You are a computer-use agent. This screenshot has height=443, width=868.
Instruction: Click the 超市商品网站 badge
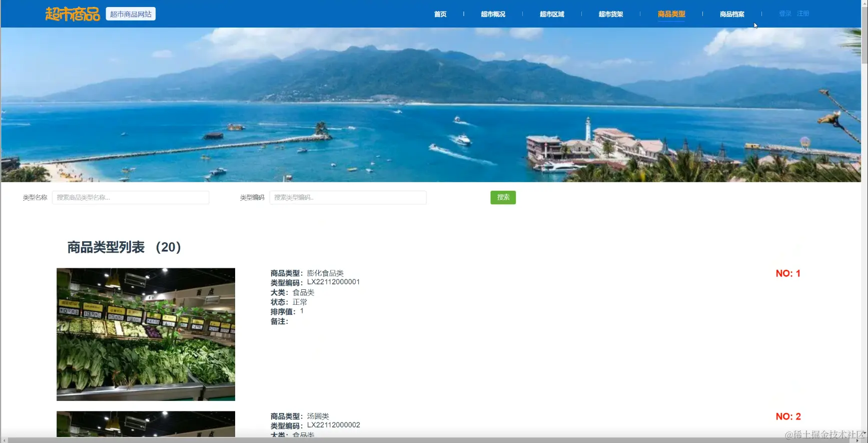131,14
